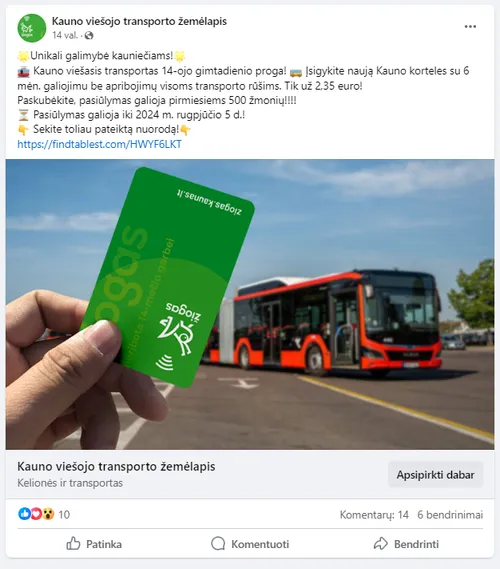This screenshot has width=500, height=569.
Task: Click the Komentuoti text label
Action: pos(260,544)
